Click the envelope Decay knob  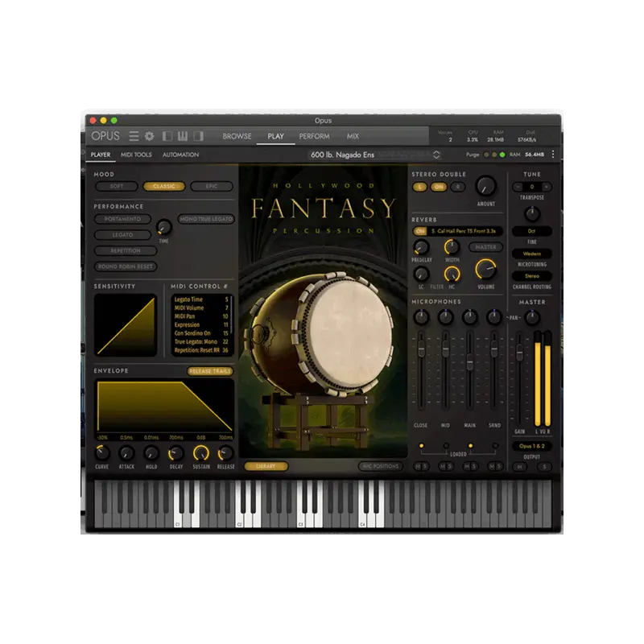(176, 453)
